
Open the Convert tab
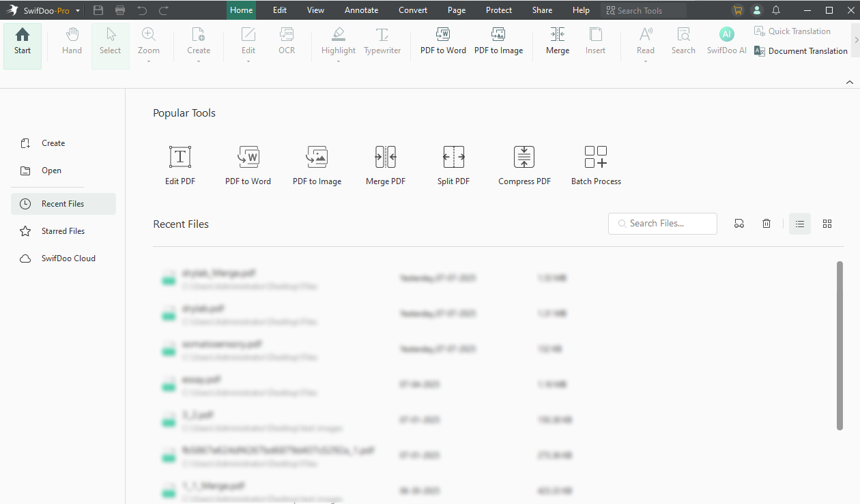414,10
